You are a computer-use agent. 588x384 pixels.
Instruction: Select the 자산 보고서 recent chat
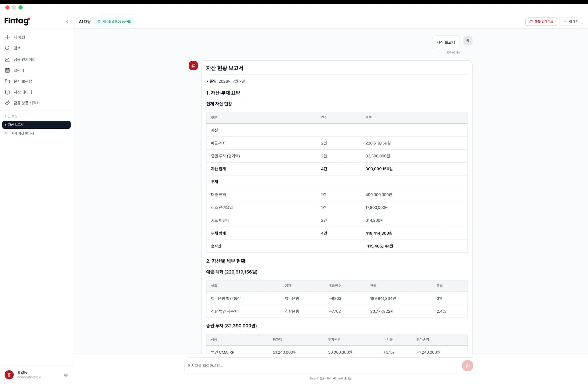[36, 125]
